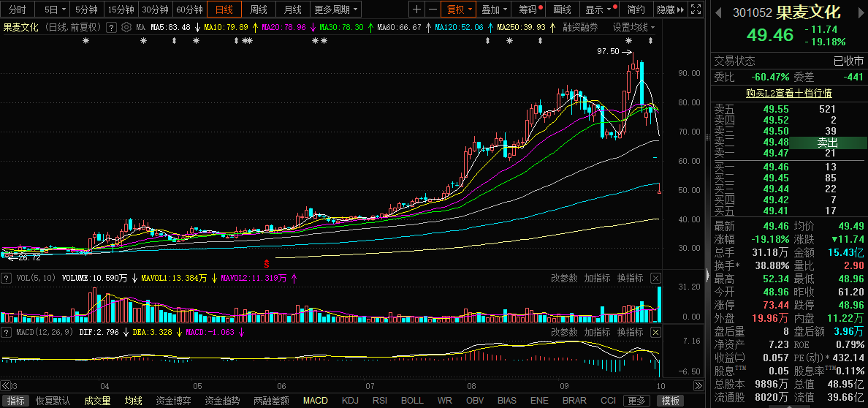This screenshot has width=868, height=408.
Task: Toggle 模板 template button
Action: point(671,401)
